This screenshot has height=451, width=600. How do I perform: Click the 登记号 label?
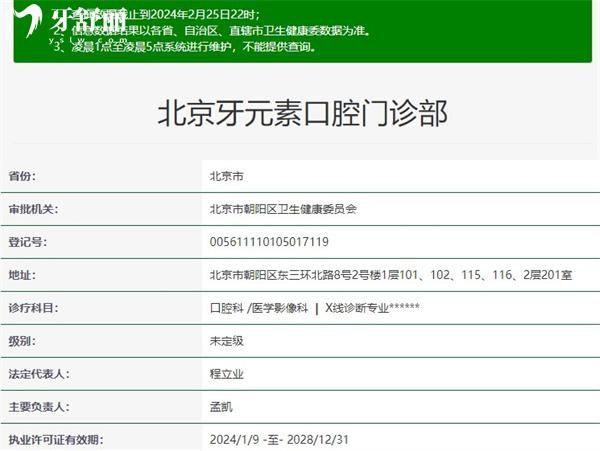[28, 242]
